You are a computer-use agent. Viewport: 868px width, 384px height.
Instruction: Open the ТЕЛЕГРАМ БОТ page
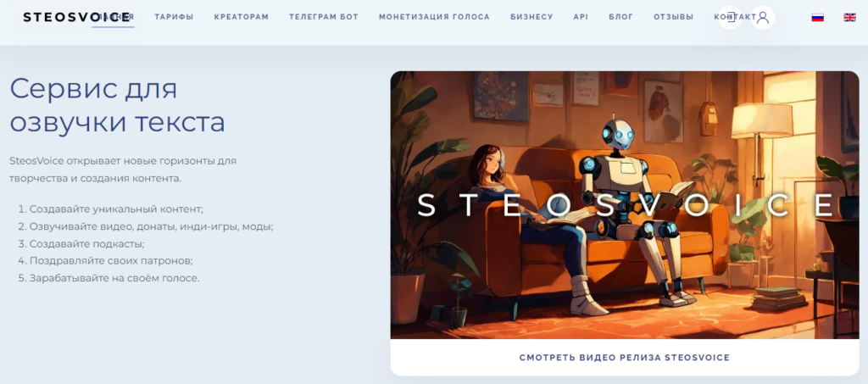pyautogui.click(x=324, y=17)
